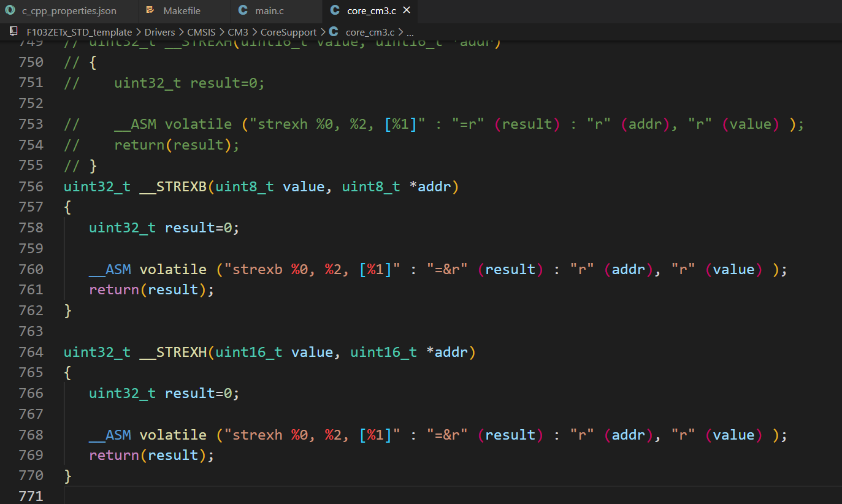This screenshot has height=504, width=842.
Task: Click the "strexb %0, %2, [%1]" string
Action: 312,269
